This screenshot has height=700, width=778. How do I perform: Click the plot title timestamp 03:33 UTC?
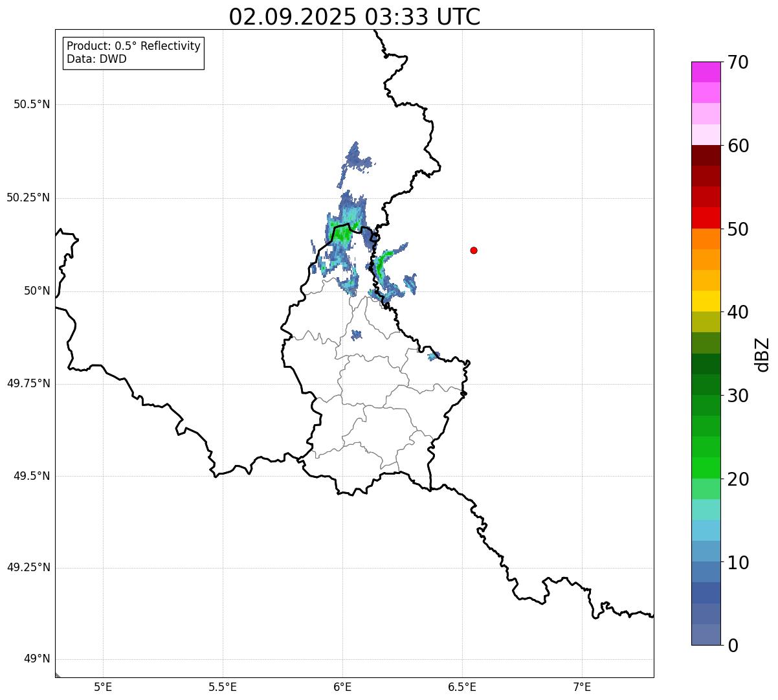coord(423,17)
